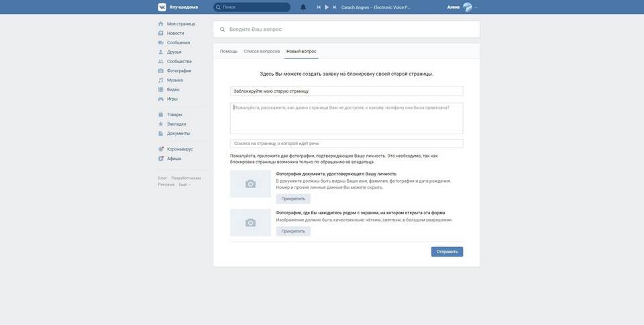Screen dimensions: 644x325
Task: Open notifications bell icon
Action: click(303, 7)
